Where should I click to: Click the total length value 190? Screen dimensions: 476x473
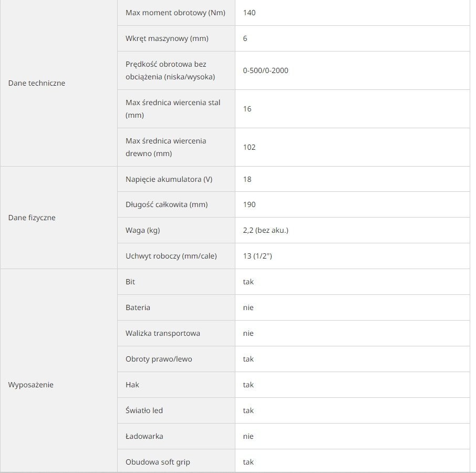point(250,204)
